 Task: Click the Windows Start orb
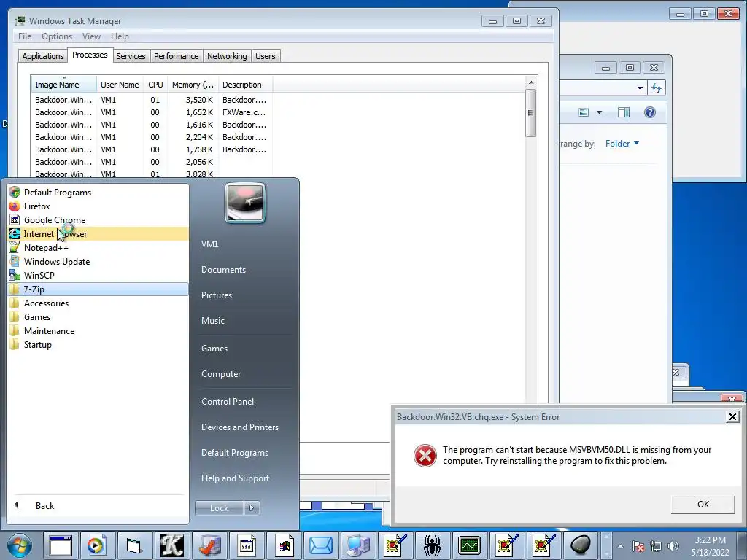(20, 545)
